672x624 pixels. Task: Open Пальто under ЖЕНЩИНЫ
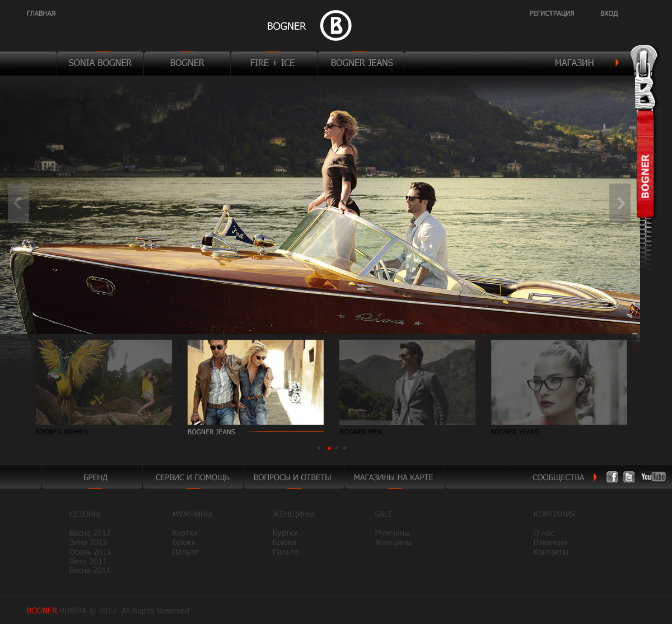coord(285,552)
